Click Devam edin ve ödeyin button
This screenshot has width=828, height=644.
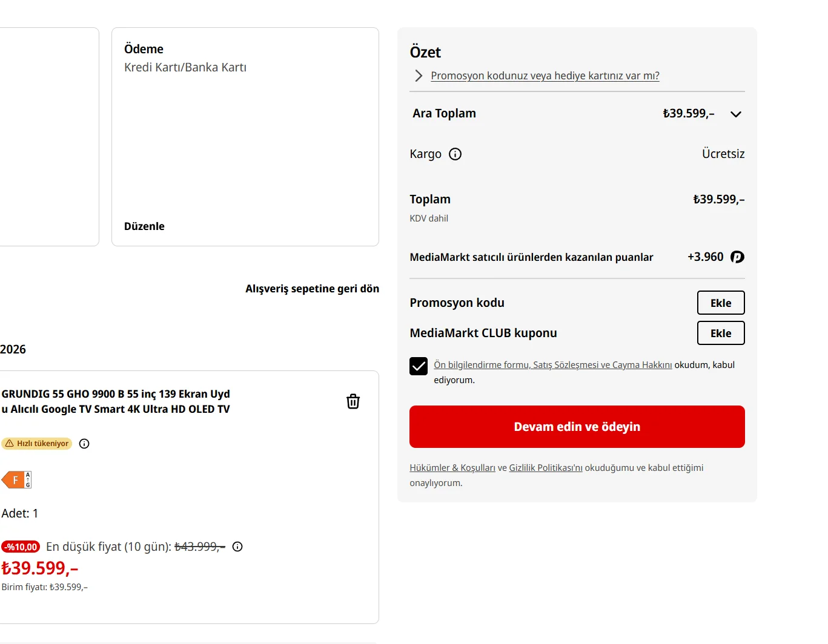[x=577, y=427]
